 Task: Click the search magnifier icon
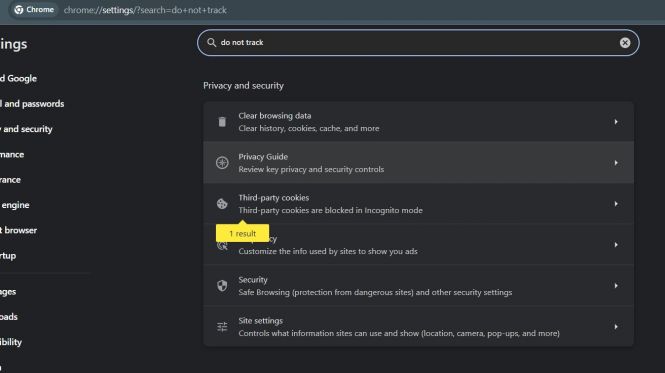click(211, 42)
